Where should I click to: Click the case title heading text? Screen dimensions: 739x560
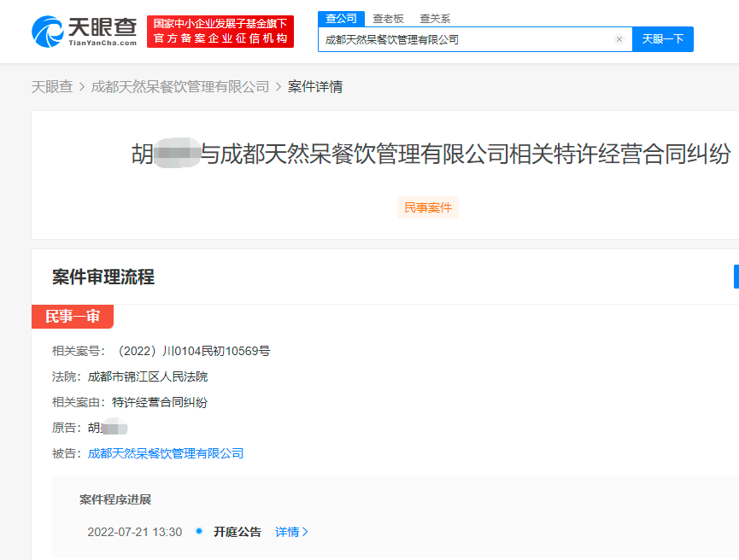(x=431, y=154)
